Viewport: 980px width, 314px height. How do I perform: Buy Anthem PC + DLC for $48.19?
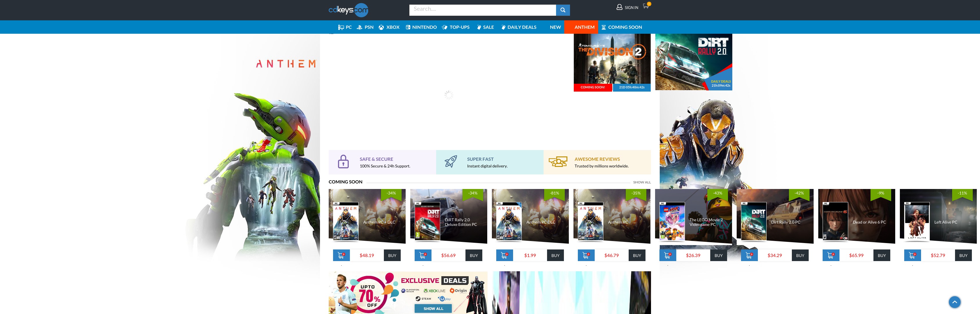coord(392,255)
